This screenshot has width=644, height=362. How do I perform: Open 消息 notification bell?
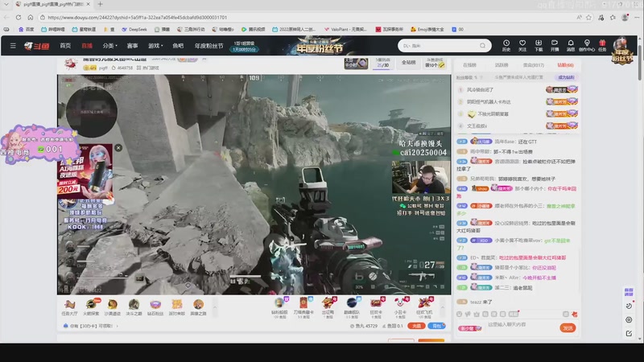(571, 45)
